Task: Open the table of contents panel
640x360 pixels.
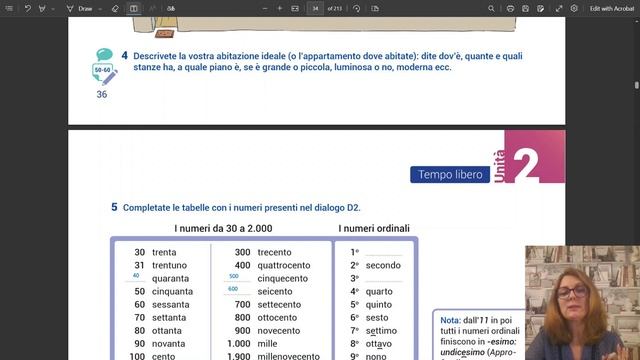Action: tap(9, 8)
